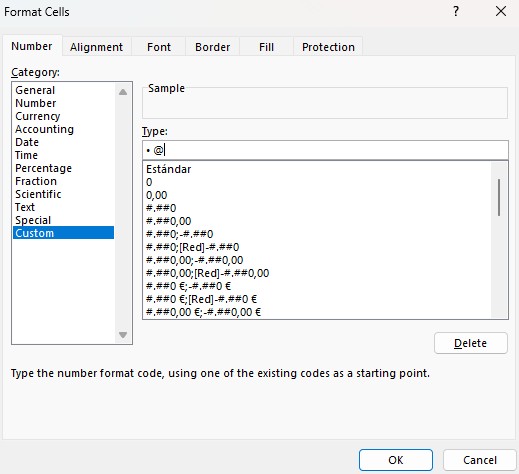
Task: Select the Fraction category
Action: (x=63, y=181)
